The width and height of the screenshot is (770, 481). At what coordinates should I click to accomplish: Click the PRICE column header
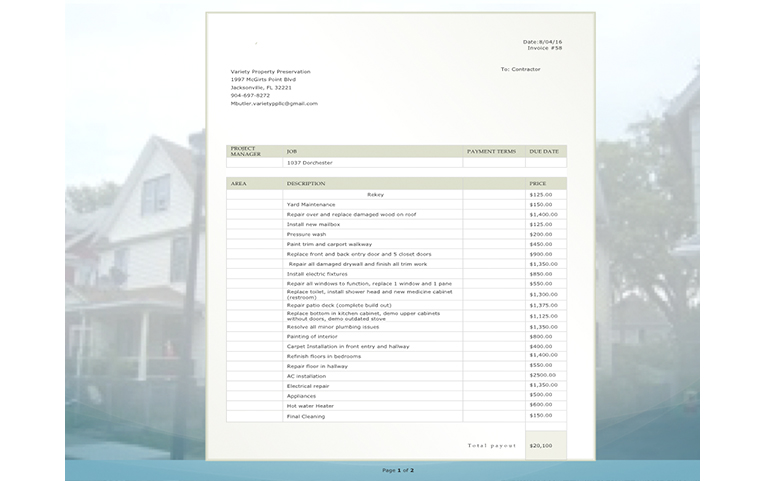click(538, 183)
